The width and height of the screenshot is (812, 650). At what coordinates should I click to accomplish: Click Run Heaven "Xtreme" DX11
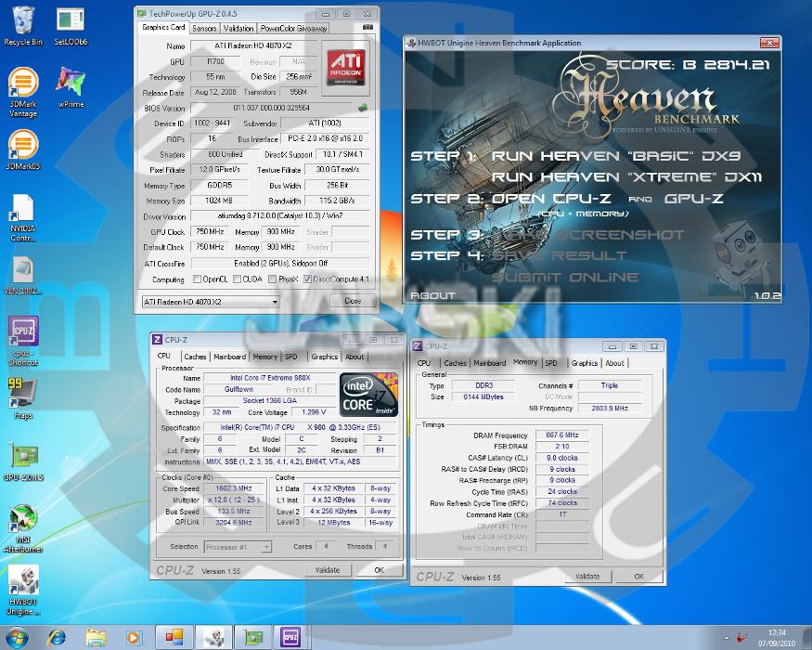tap(626, 176)
